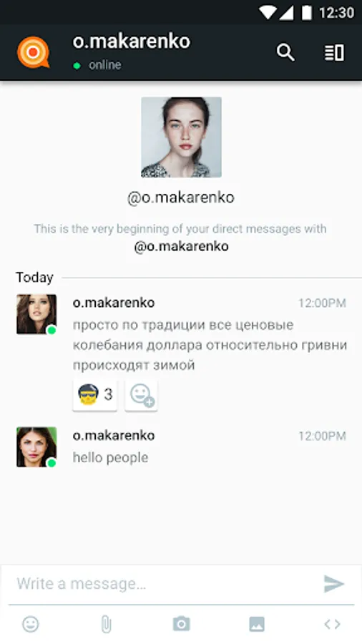Image resolution: width=362 pixels, height=644 pixels.
Task: Tap the @o.makarenko handle under profile photo
Action: pyautogui.click(x=181, y=197)
